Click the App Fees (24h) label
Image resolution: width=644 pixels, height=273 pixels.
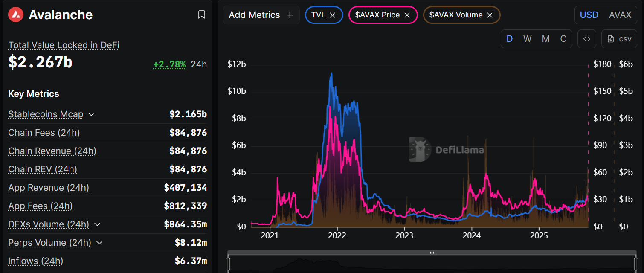coord(41,206)
